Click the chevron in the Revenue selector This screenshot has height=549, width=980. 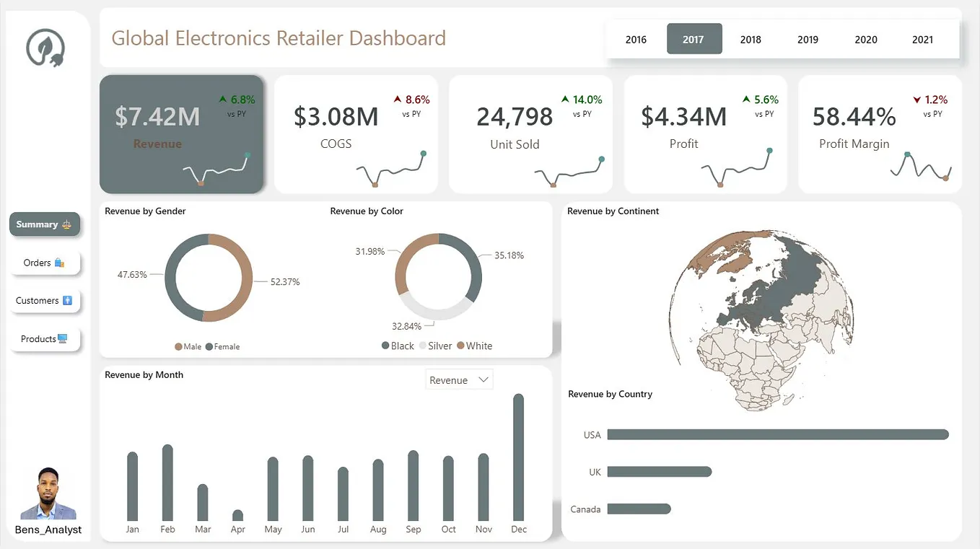484,379
